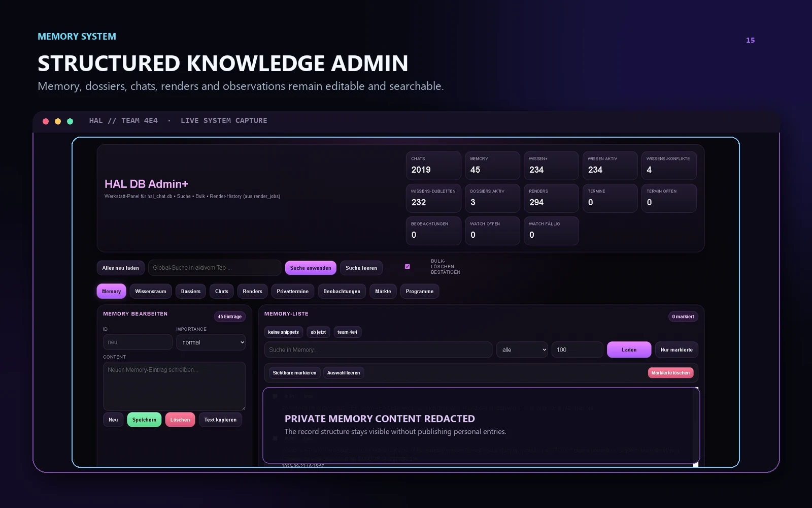The height and width of the screenshot is (508, 812).
Task: Switch to the Memory tab
Action: pos(111,292)
